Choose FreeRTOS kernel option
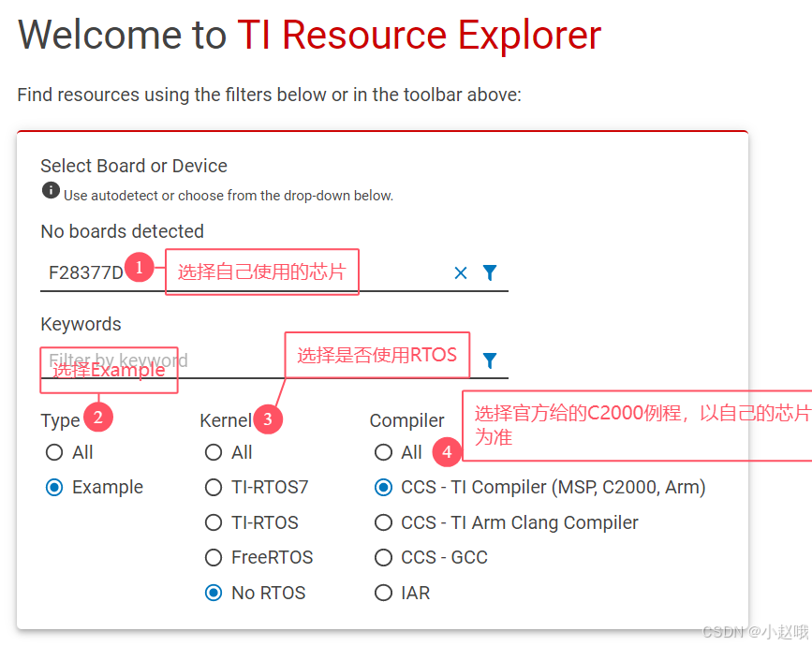This screenshot has height=646, width=812. (214, 557)
